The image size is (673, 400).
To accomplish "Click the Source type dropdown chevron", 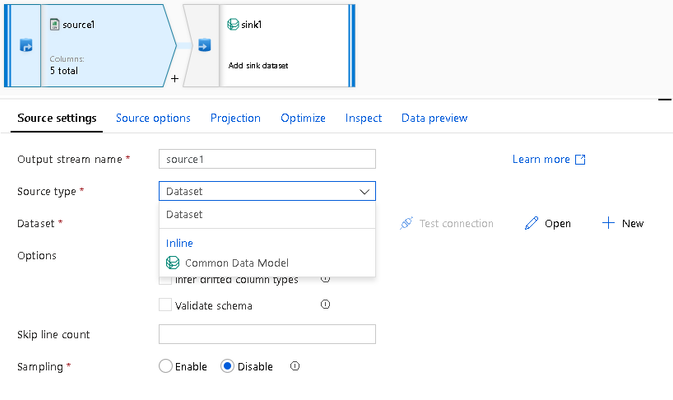I will (364, 191).
